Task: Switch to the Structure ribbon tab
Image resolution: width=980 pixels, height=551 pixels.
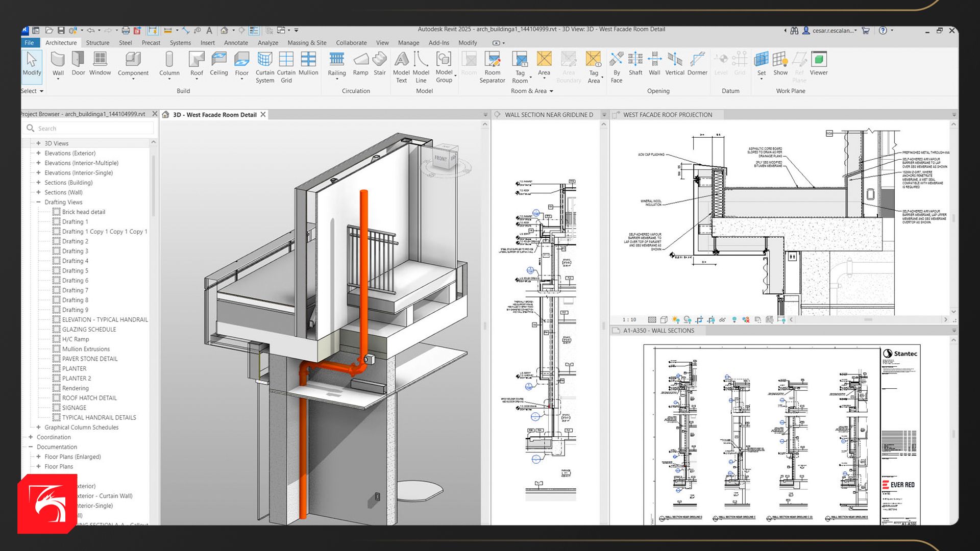Action: 97,43
